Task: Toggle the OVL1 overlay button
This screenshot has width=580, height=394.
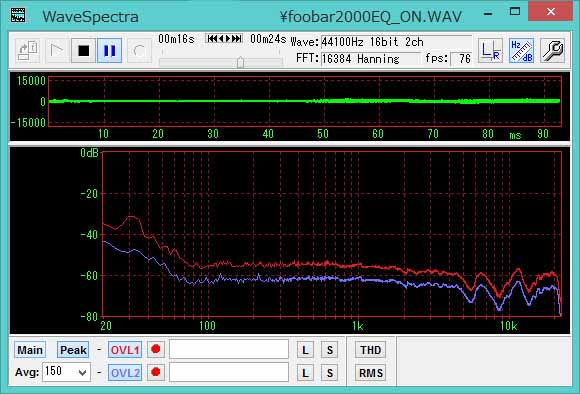Action: (125, 350)
